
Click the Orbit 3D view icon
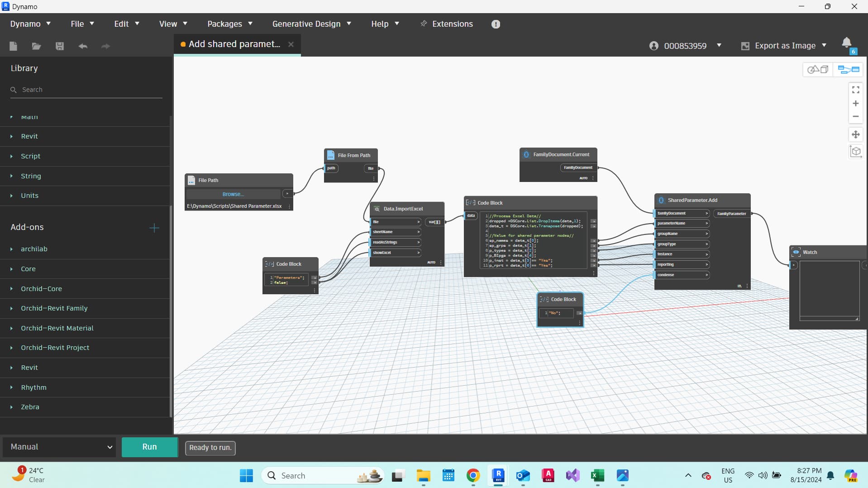point(855,152)
